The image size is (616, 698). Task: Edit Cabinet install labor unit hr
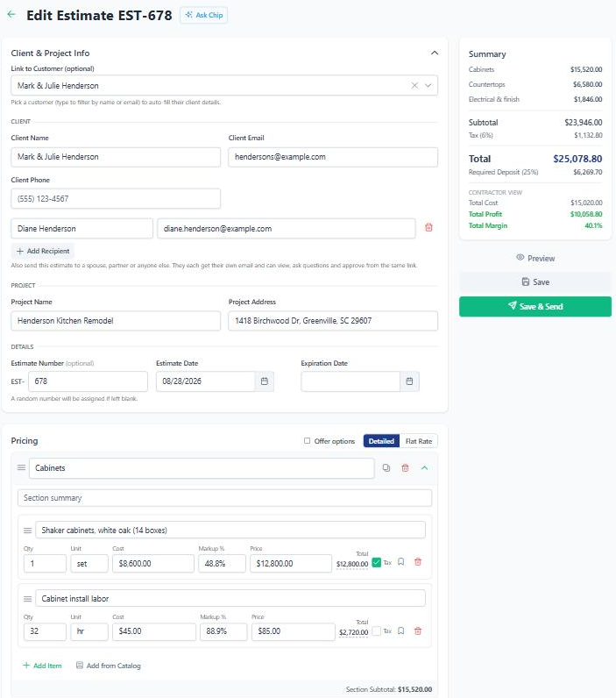pyautogui.click(x=89, y=631)
